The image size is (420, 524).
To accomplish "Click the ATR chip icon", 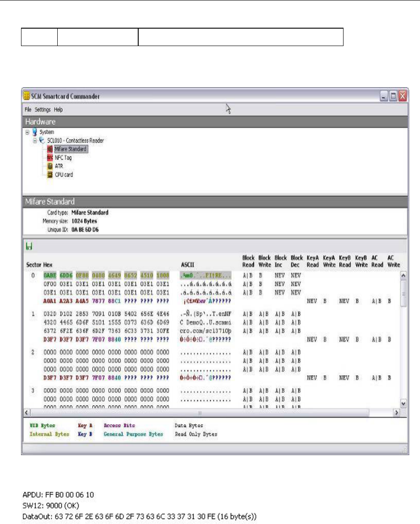I will (x=50, y=166).
